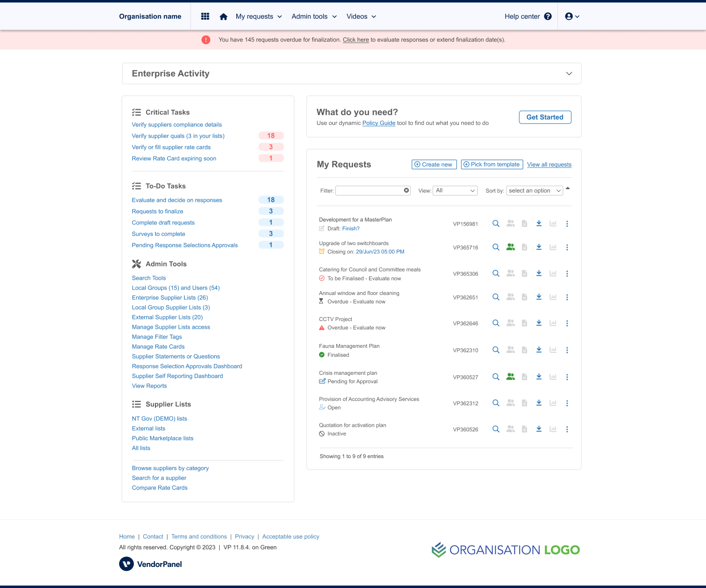This screenshot has width=706, height=588.
Task: Open the View dropdown set to All
Action: click(455, 191)
